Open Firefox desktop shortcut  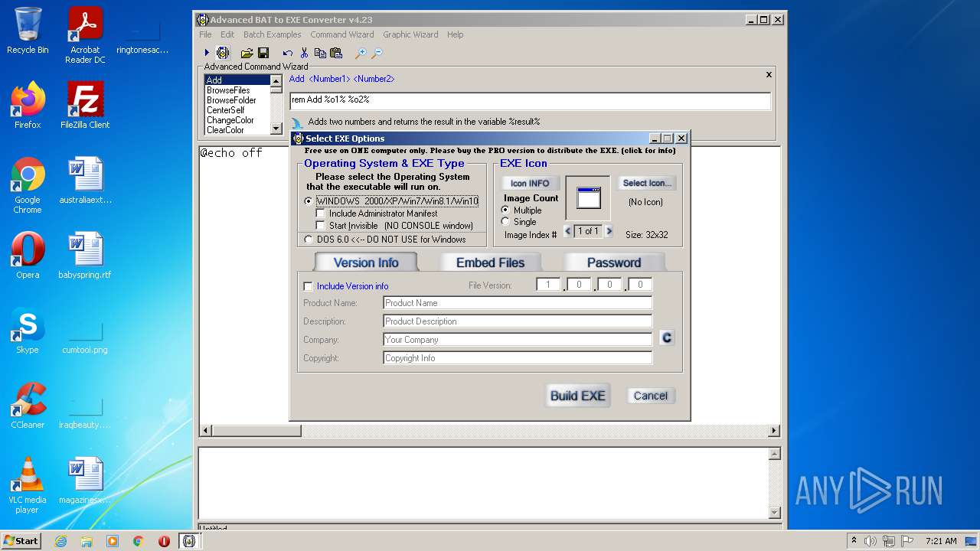click(28, 105)
